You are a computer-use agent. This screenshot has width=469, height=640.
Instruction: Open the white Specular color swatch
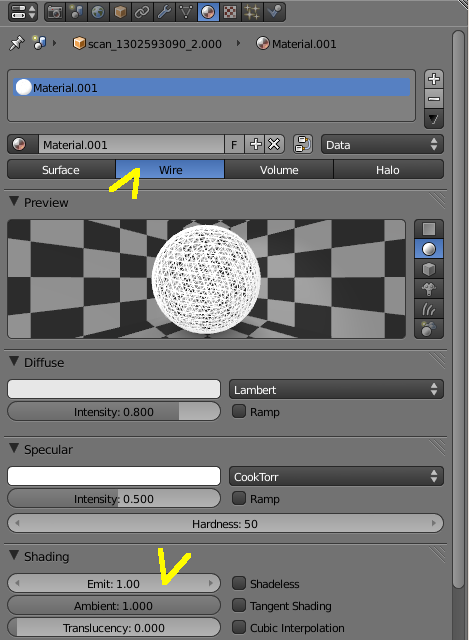tap(114, 476)
